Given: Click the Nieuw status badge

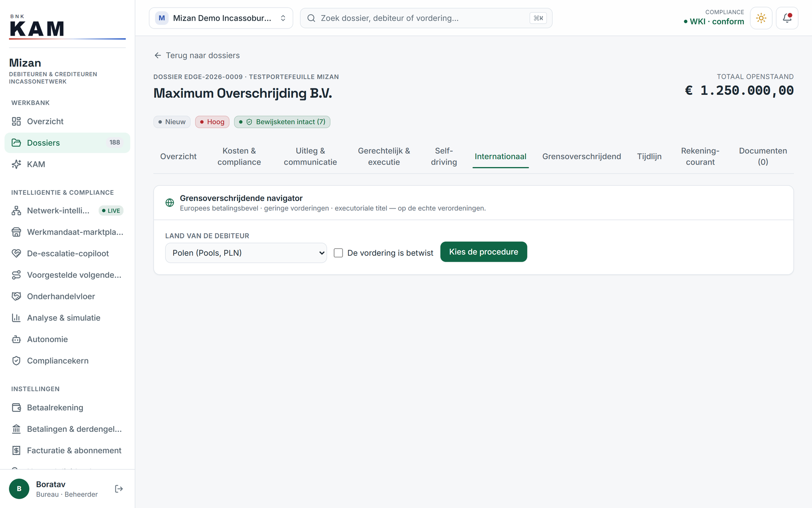Looking at the screenshot, I should point(172,122).
